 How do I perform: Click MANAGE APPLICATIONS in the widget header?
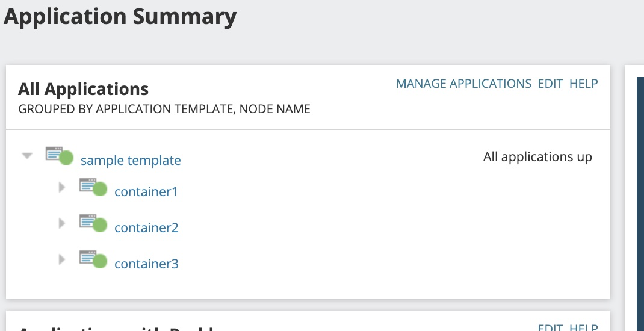tap(463, 84)
